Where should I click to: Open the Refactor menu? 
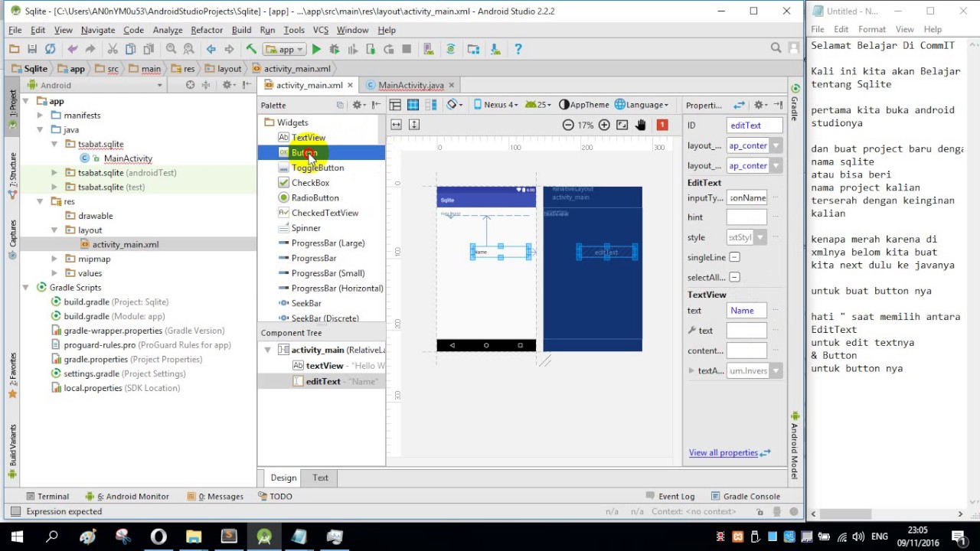207,30
